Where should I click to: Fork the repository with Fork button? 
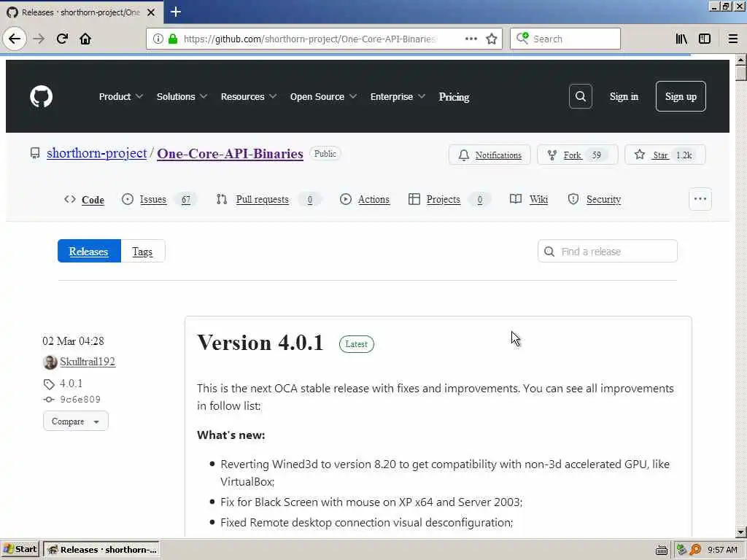tap(577, 155)
